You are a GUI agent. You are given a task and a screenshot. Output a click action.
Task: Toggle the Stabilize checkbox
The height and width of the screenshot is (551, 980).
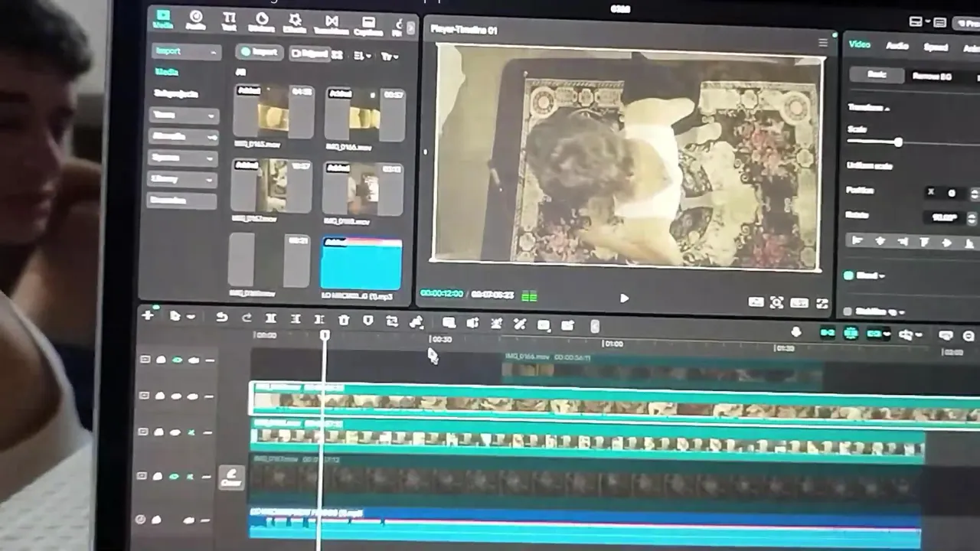[x=847, y=311]
